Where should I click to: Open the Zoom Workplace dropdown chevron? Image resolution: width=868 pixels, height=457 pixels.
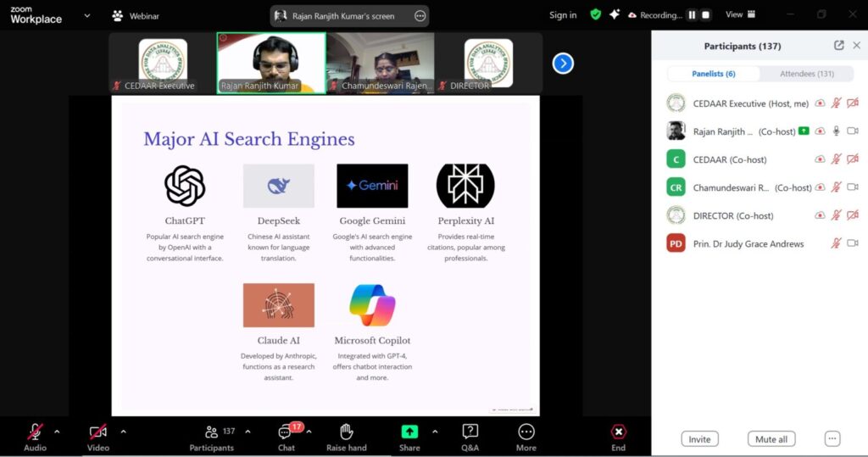86,15
